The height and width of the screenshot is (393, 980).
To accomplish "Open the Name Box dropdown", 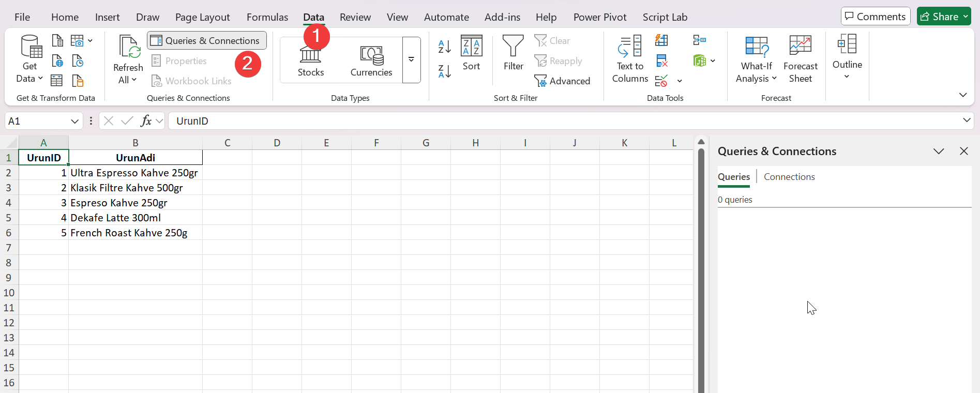I will click(x=74, y=121).
